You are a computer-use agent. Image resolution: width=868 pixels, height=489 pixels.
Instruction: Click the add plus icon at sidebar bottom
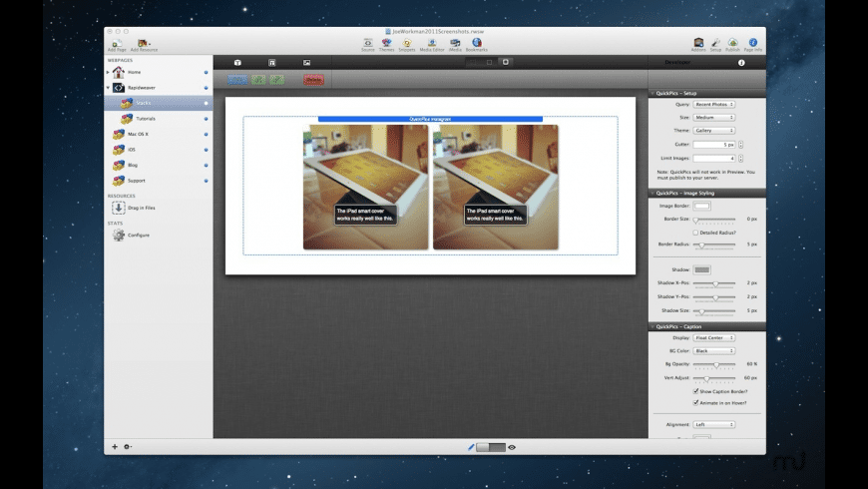(115, 446)
